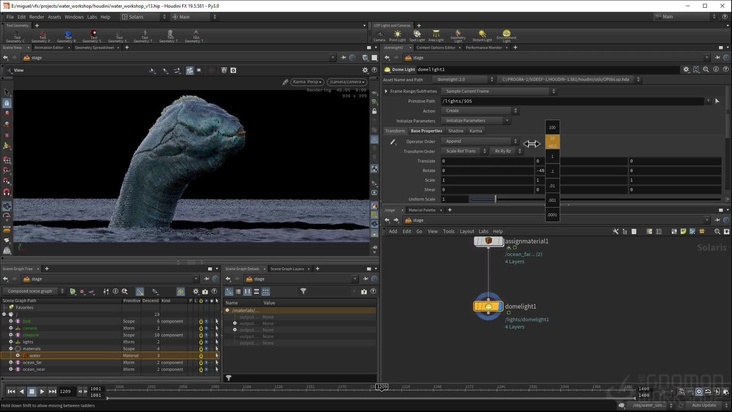Add a Geometry Light from the shelf
732x412 pixels.
pyautogui.click(x=458, y=35)
